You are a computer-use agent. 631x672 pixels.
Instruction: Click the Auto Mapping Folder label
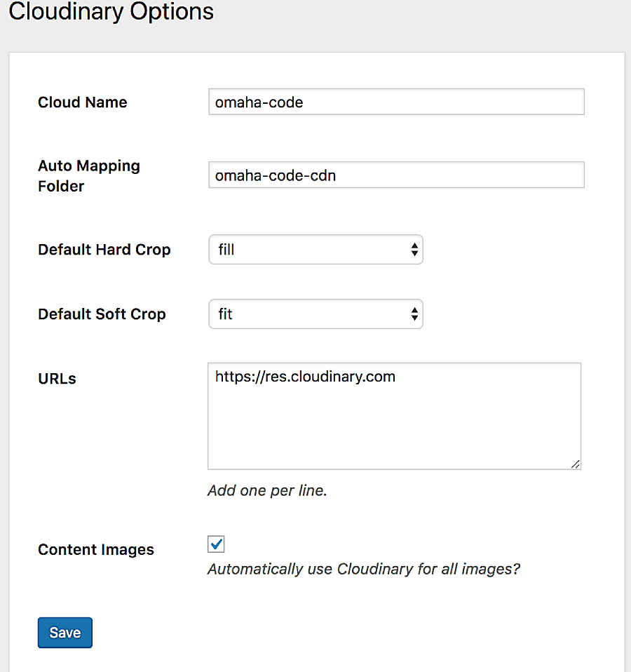point(89,175)
